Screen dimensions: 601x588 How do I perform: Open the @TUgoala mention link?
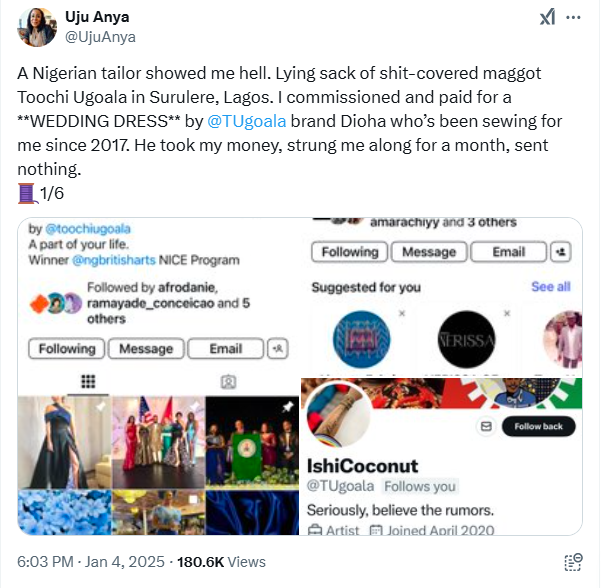[x=247, y=121]
